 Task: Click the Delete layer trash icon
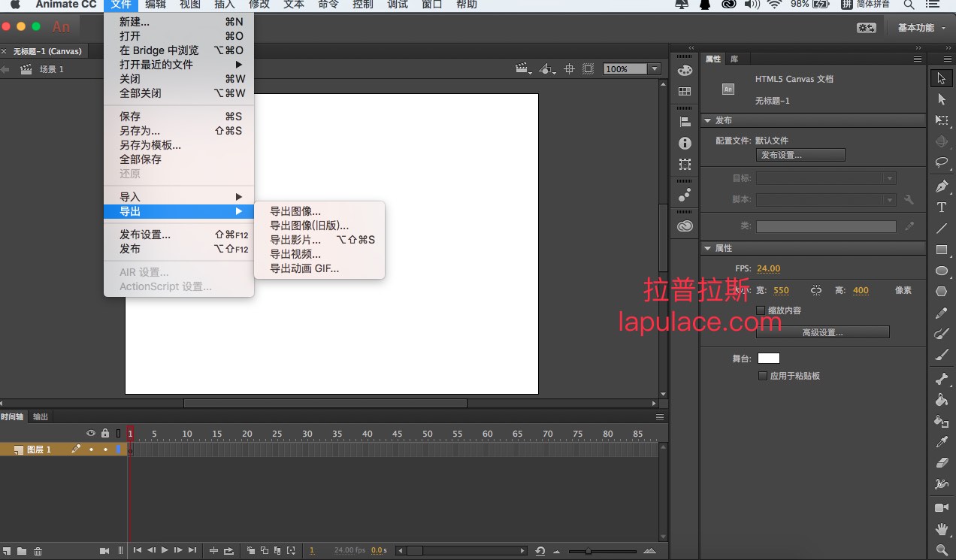(x=38, y=551)
